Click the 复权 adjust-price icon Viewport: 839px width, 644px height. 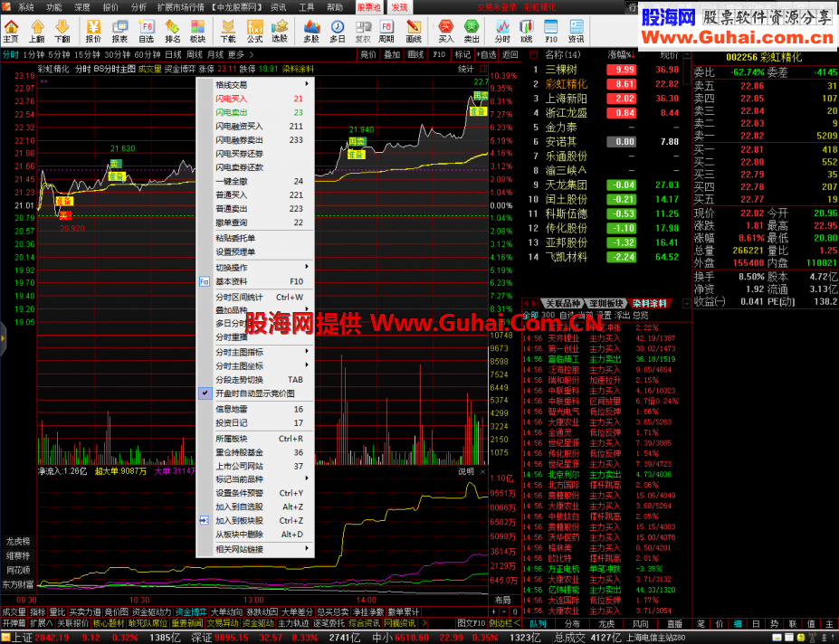[363, 31]
